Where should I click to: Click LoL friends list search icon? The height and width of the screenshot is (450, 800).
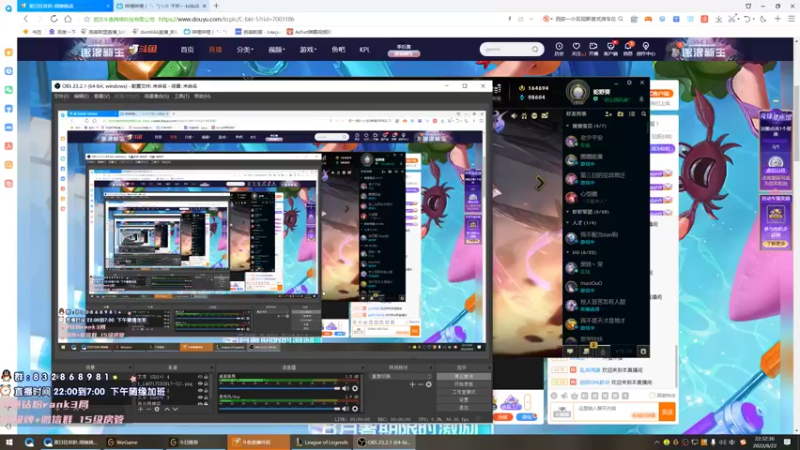tap(643, 114)
